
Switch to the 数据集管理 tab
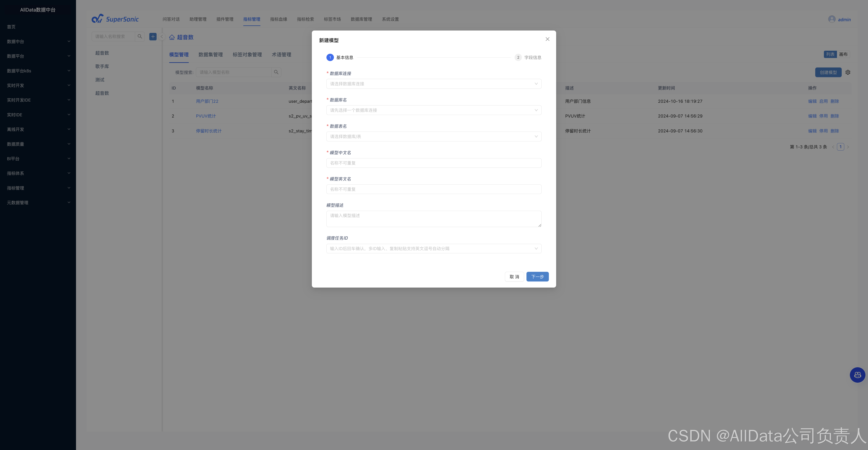tap(210, 55)
